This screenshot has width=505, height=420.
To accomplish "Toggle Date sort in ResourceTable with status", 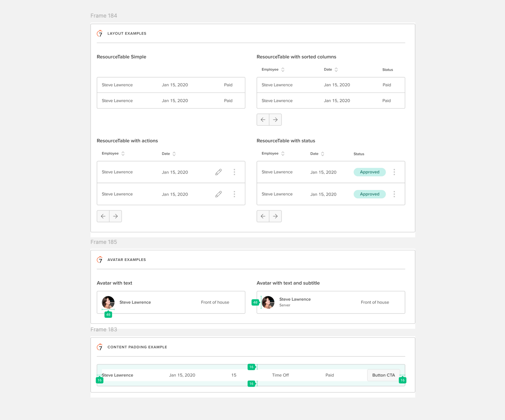I will (x=323, y=154).
